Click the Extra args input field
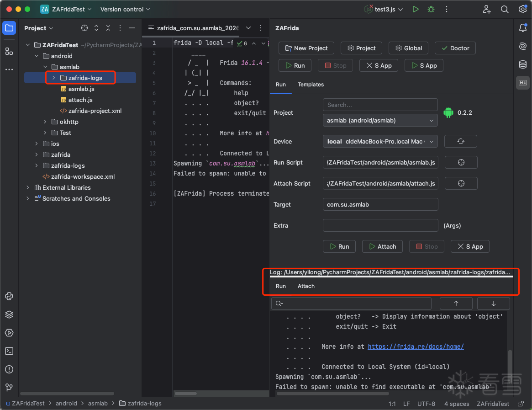The height and width of the screenshot is (410, 532). coord(380,225)
